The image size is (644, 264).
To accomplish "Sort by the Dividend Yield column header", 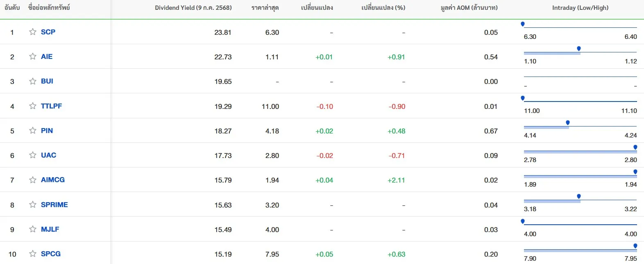I will point(193,7).
